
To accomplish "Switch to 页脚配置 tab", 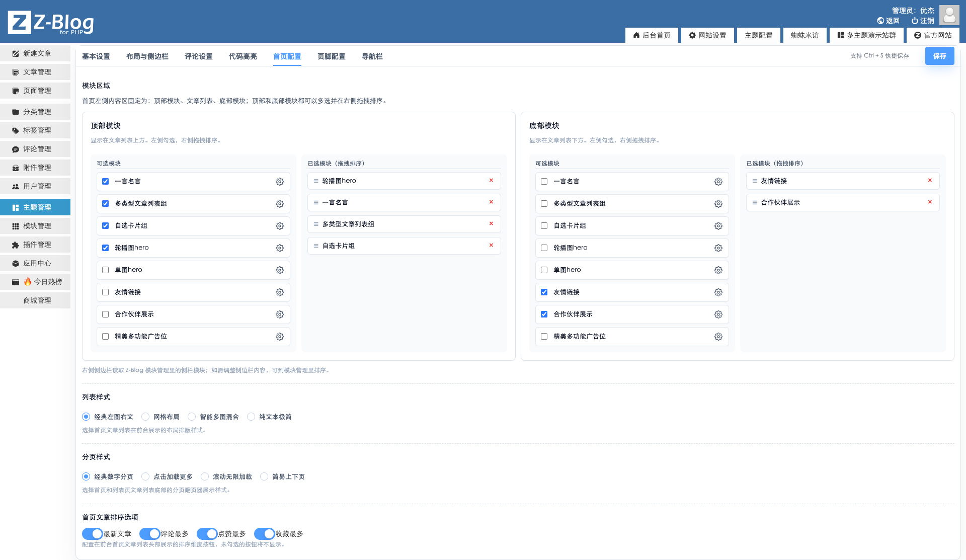I will 332,56.
